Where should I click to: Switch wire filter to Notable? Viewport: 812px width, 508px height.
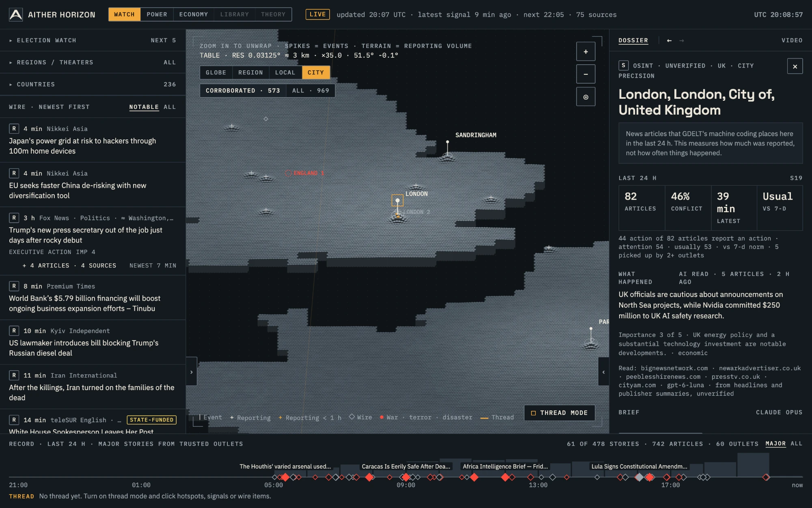coord(144,107)
